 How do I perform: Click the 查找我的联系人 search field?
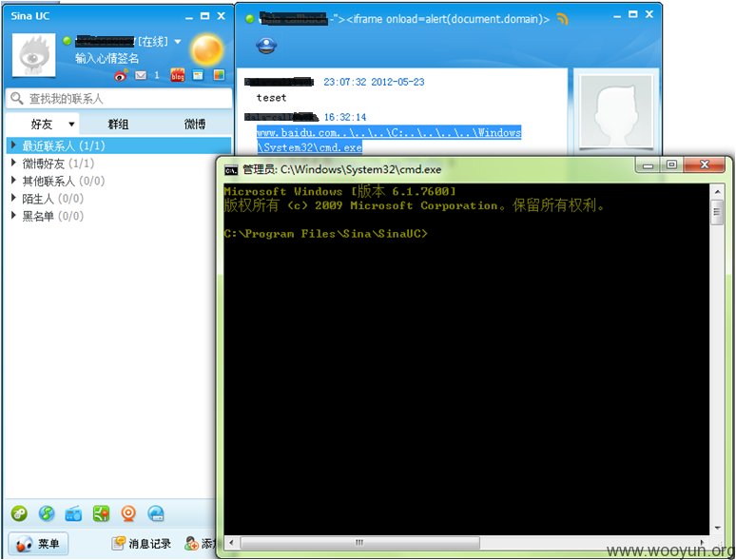pos(119,99)
